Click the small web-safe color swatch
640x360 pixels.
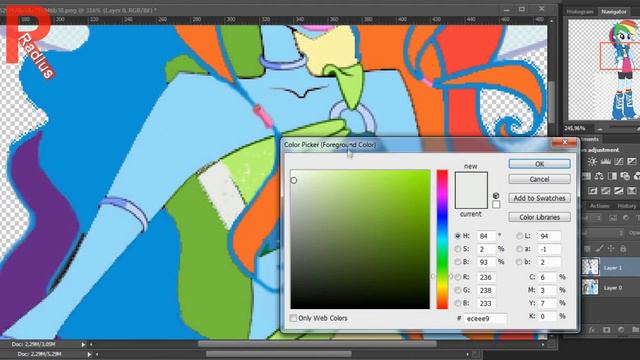point(496,204)
